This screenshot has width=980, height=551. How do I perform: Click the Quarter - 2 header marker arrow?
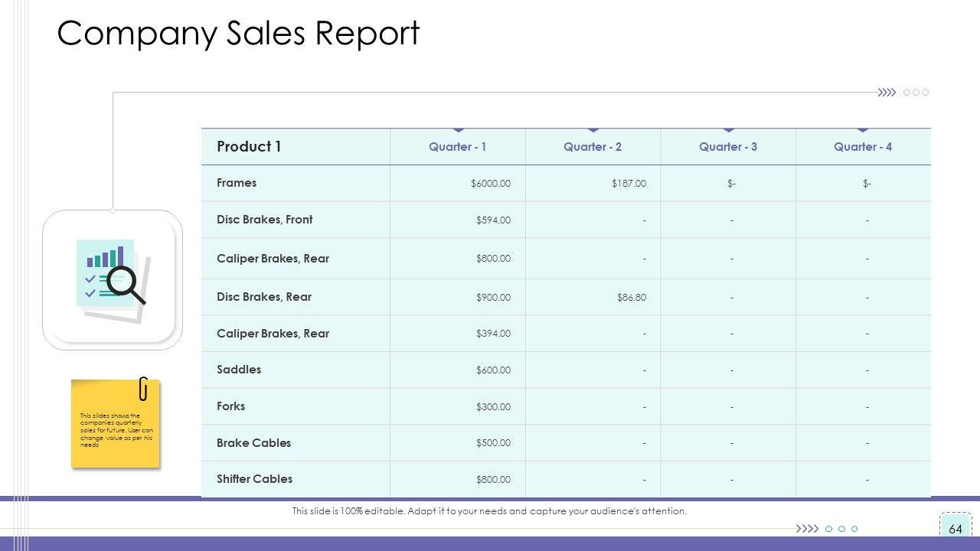593,130
